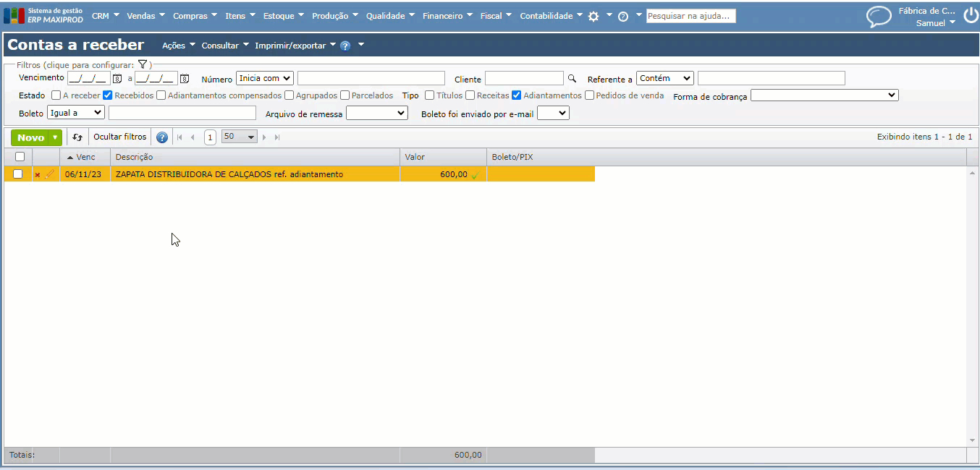Click the Cliente search magnifier
The image size is (980, 470).
[572, 79]
